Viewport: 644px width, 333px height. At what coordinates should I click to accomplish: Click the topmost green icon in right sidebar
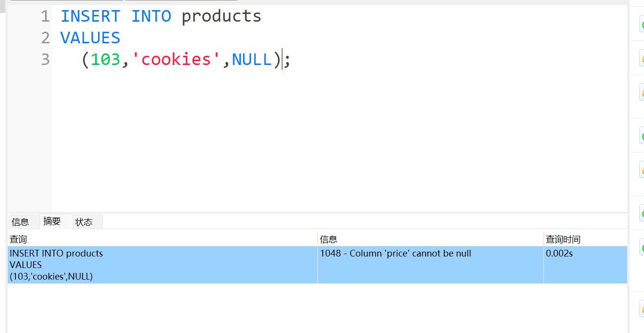click(x=642, y=25)
